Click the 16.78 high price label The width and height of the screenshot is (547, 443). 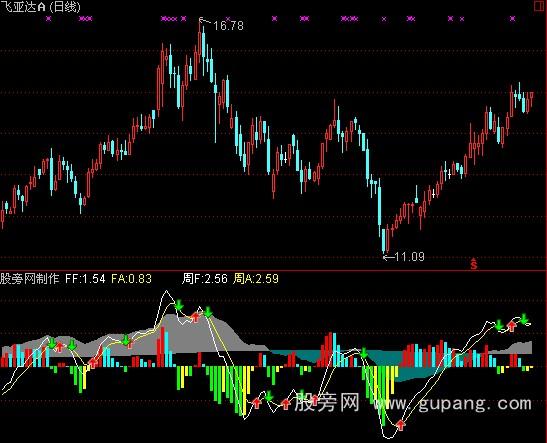coord(228,25)
